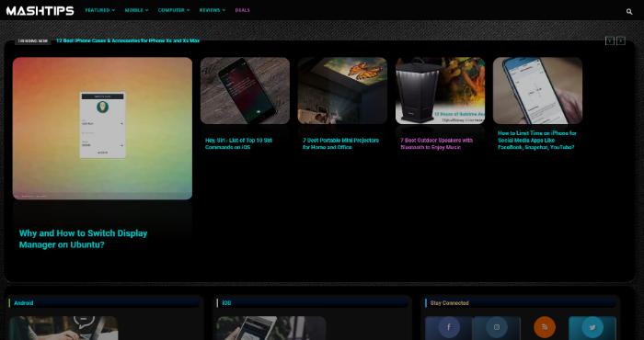Screen dimensions: 644x340
Task: Open How to Limit Time on iPhone article
Action: point(537,141)
